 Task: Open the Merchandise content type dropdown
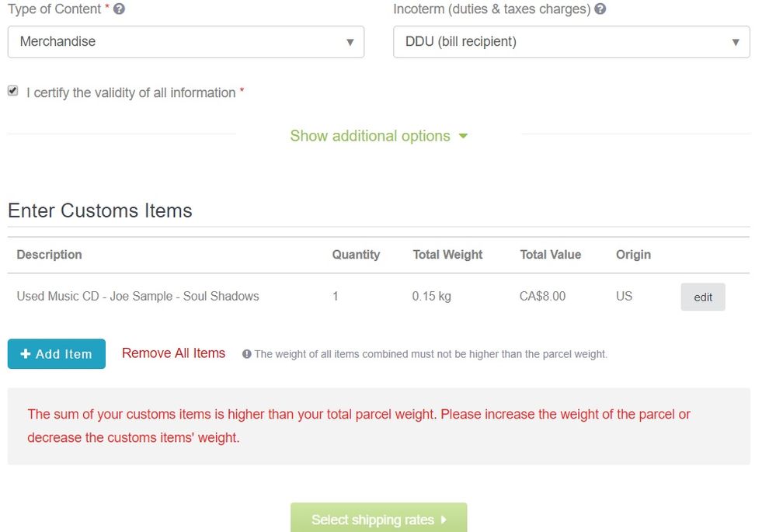[x=186, y=42]
